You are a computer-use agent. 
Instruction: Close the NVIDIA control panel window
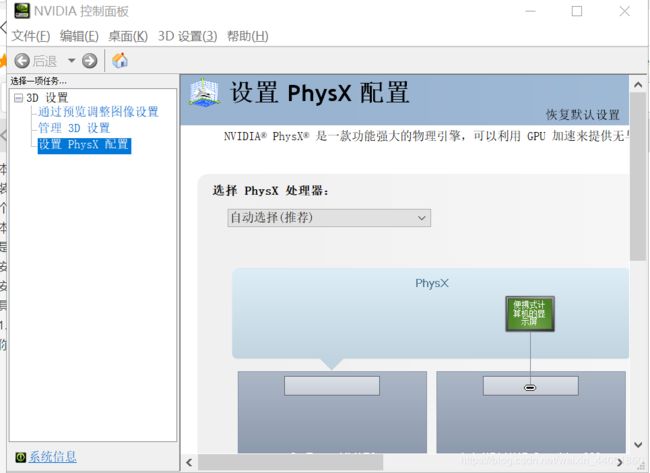625,11
